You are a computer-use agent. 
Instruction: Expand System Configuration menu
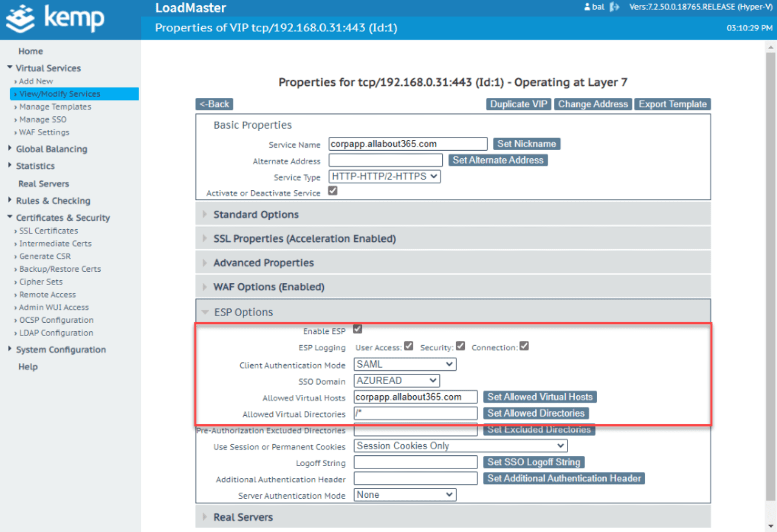click(60, 350)
